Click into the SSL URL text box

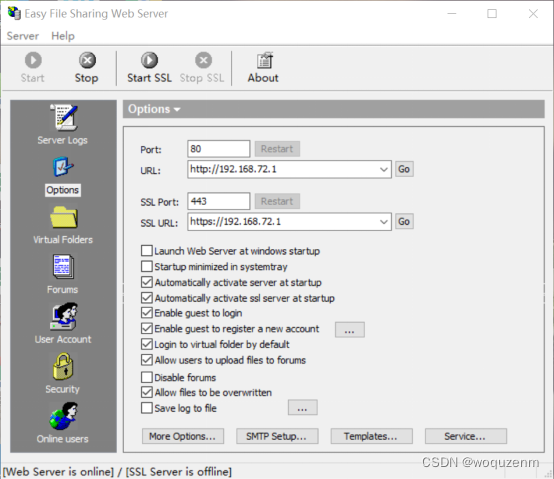tap(283, 222)
